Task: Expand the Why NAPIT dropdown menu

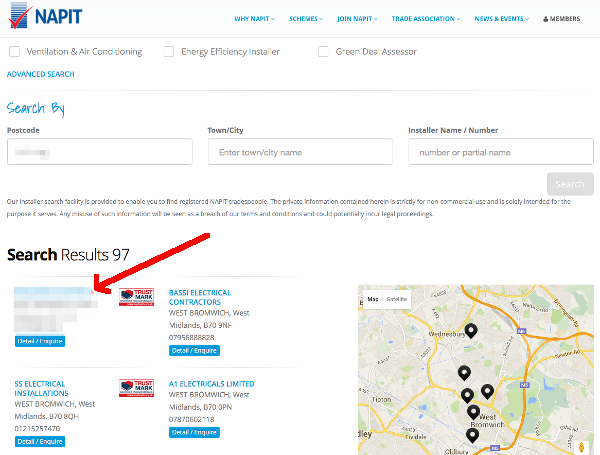Action: (x=257, y=18)
